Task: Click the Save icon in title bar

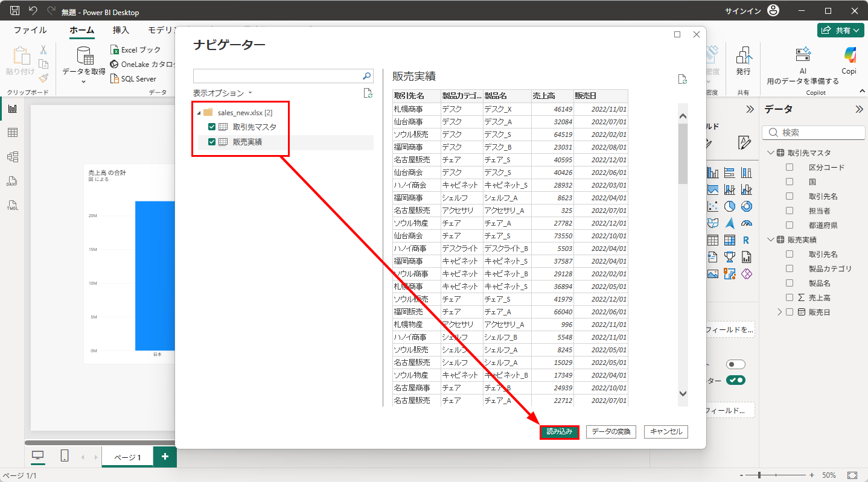Action: coord(15,11)
